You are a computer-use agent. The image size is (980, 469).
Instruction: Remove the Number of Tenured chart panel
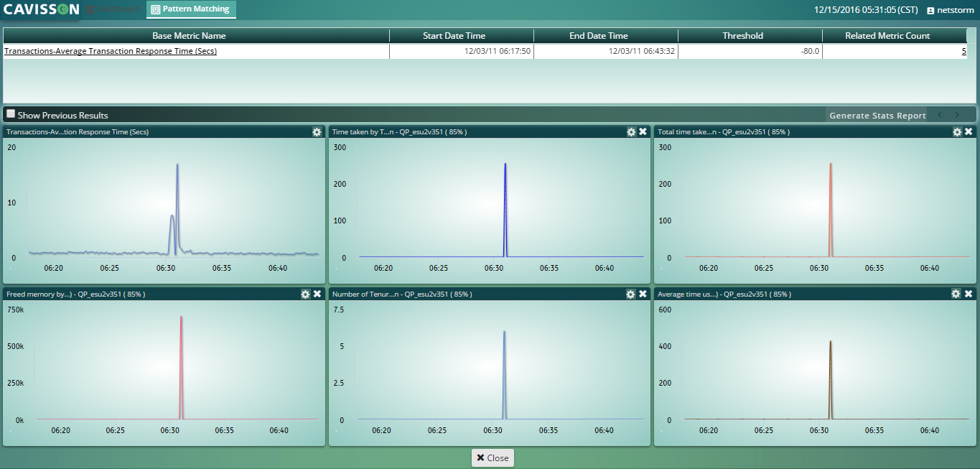[x=643, y=294]
